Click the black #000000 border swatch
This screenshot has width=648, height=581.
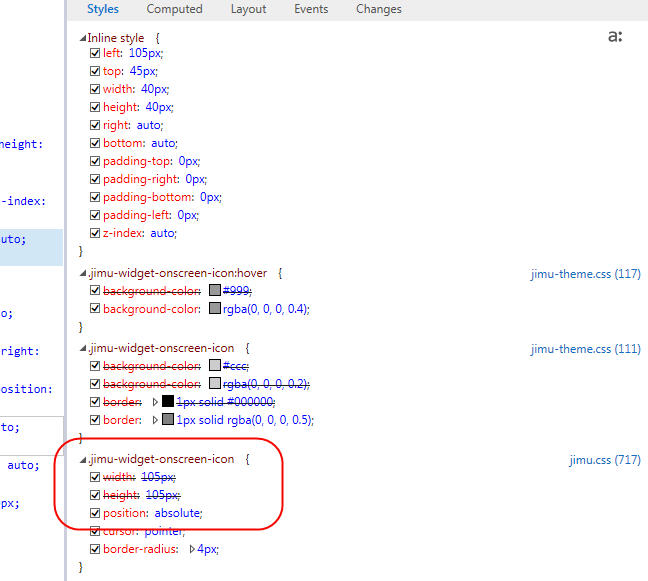168,401
